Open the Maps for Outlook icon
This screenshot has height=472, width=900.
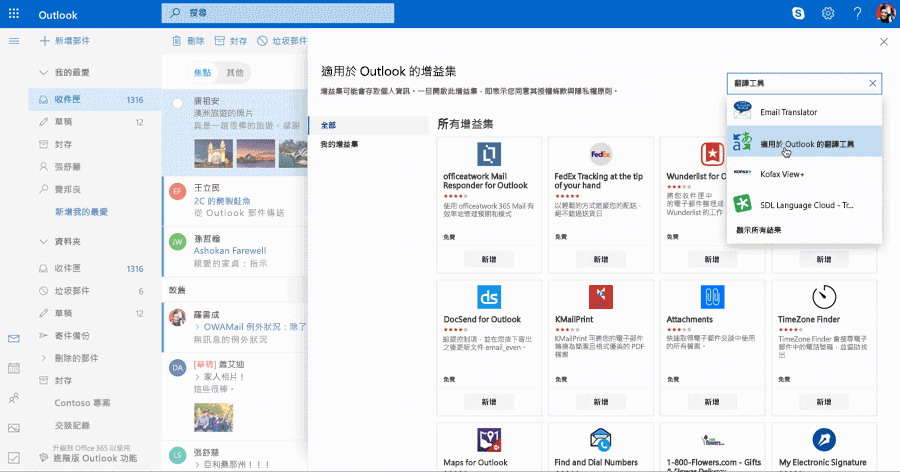[x=489, y=440]
